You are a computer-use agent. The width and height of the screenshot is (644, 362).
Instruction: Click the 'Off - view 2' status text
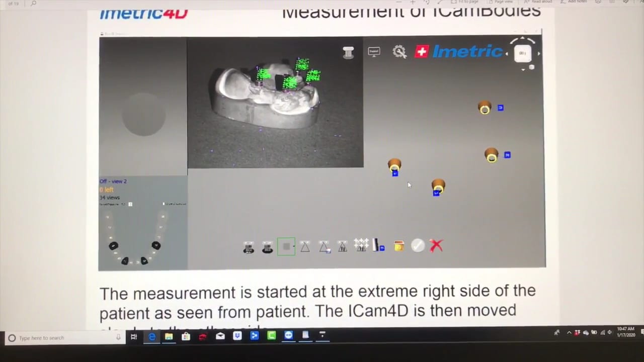(113, 181)
